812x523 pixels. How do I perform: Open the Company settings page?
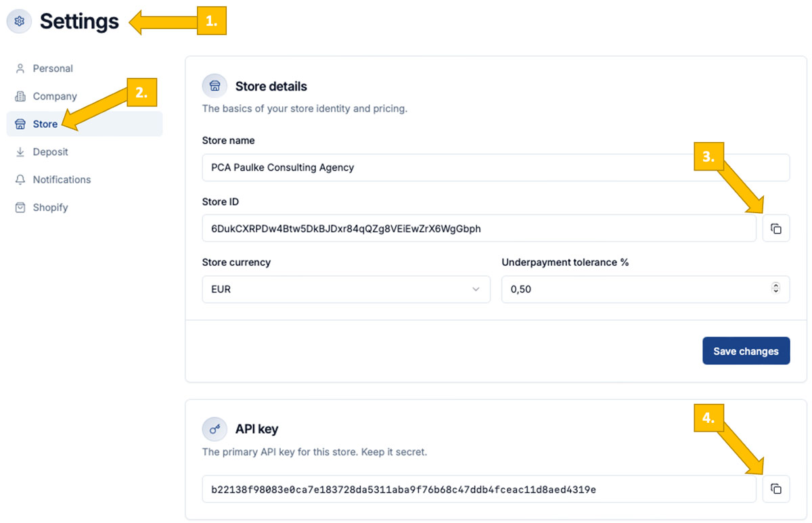pyautogui.click(x=85, y=96)
